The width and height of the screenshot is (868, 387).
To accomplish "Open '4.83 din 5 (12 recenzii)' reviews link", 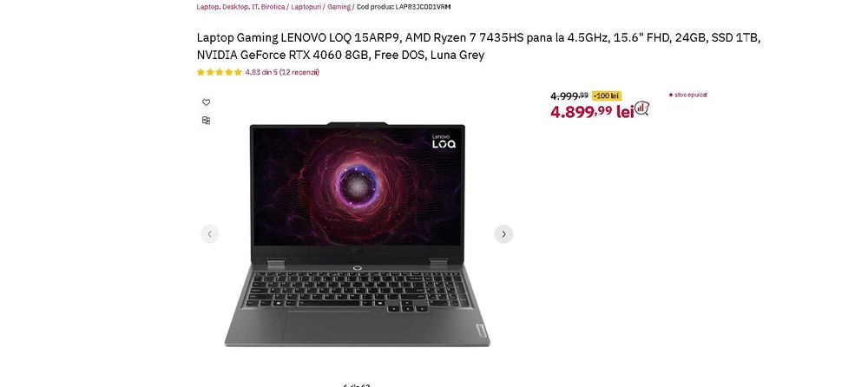I will pyautogui.click(x=282, y=72).
